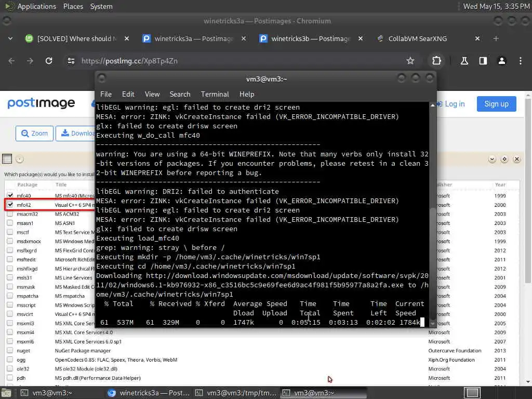Toggle msacm32 package checkbox
This screenshot has height=399, width=532.
pyautogui.click(x=10, y=214)
